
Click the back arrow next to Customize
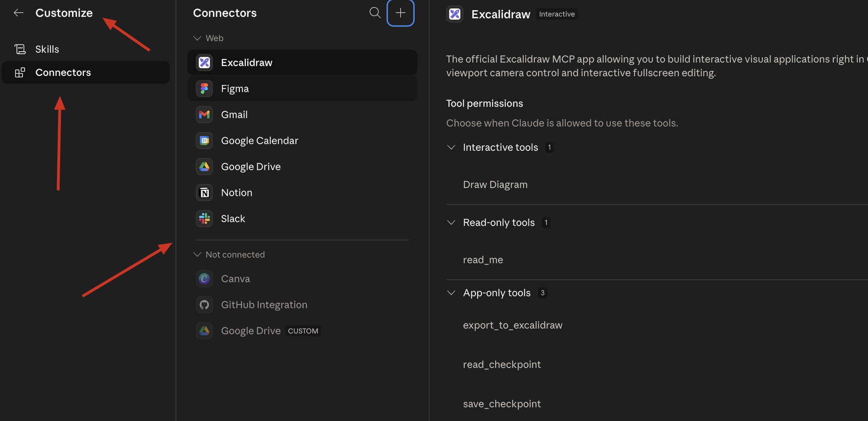19,13
